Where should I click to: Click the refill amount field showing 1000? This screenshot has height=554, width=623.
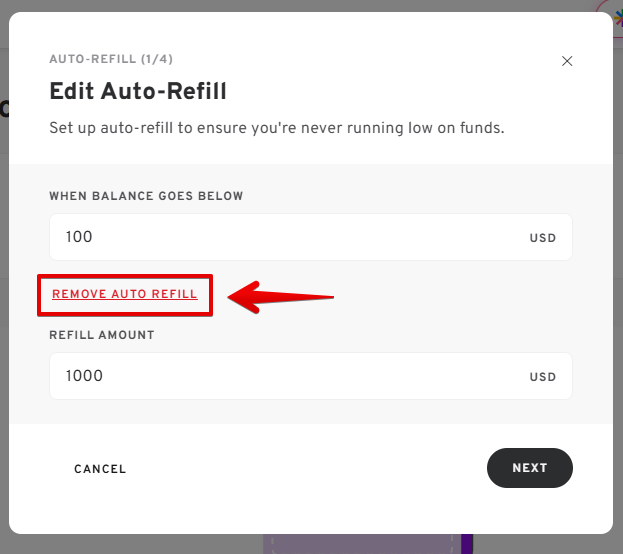(290, 376)
